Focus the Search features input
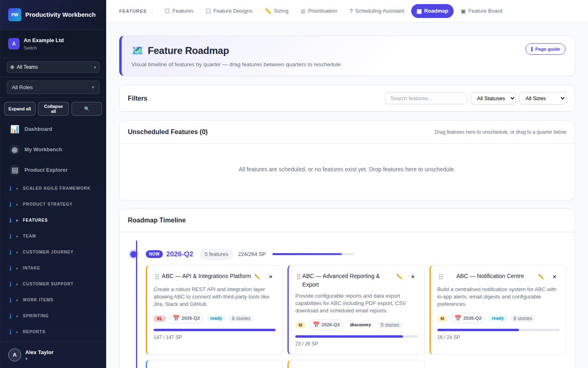The height and width of the screenshot is (368, 588). point(426,98)
